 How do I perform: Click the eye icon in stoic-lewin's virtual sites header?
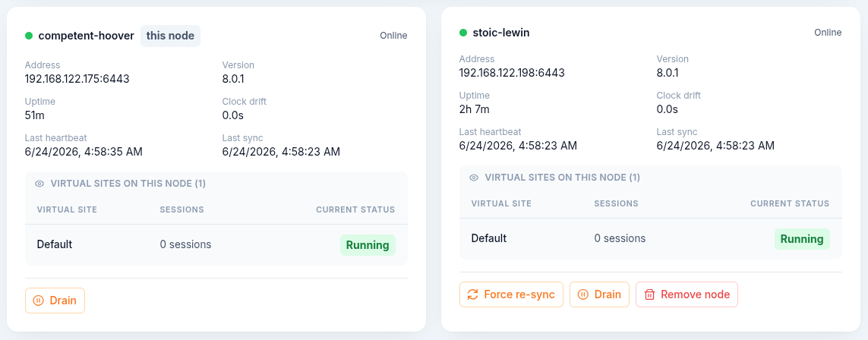(474, 178)
